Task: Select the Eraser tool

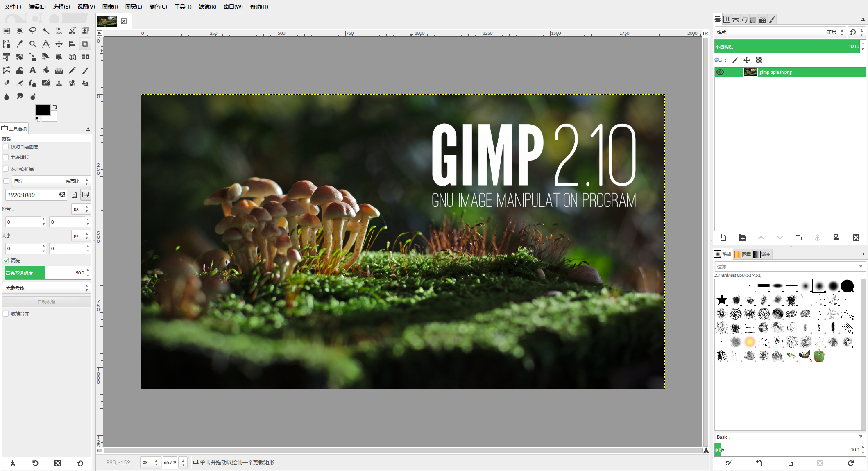Action: pyautogui.click(x=7, y=84)
